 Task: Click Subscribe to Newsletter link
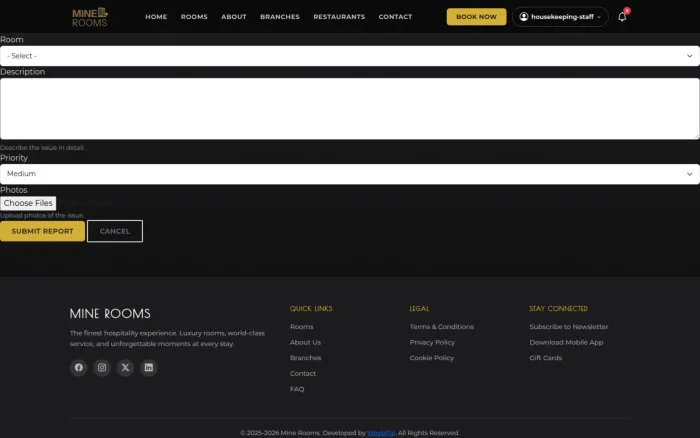pos(569,327)
